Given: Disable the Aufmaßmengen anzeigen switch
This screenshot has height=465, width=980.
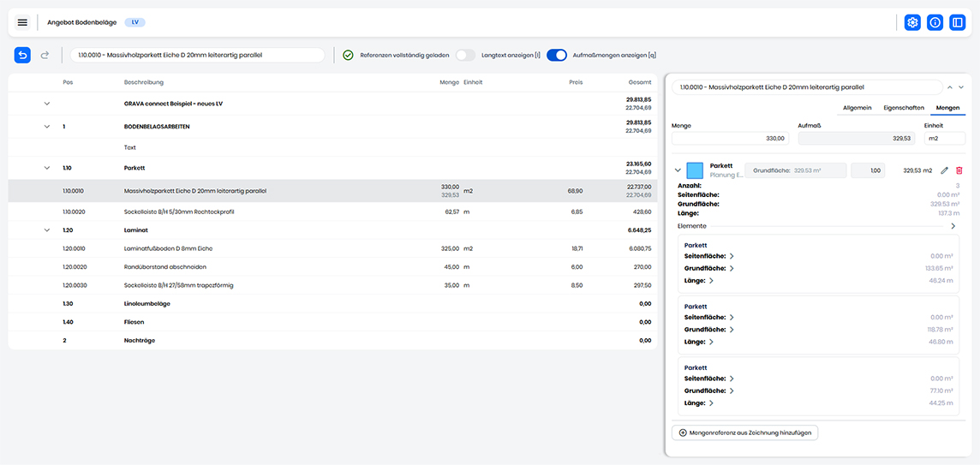Looking at the screenshot, I should click(557, 55).
